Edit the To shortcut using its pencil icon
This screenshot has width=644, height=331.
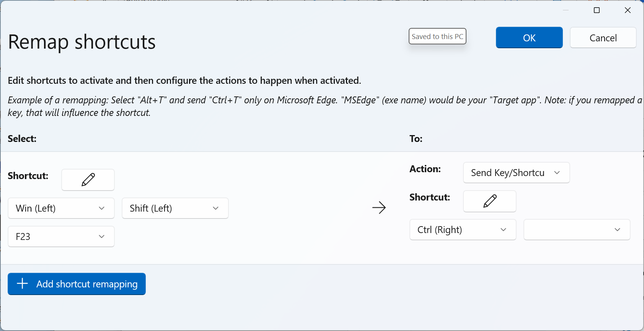point(489,201)
